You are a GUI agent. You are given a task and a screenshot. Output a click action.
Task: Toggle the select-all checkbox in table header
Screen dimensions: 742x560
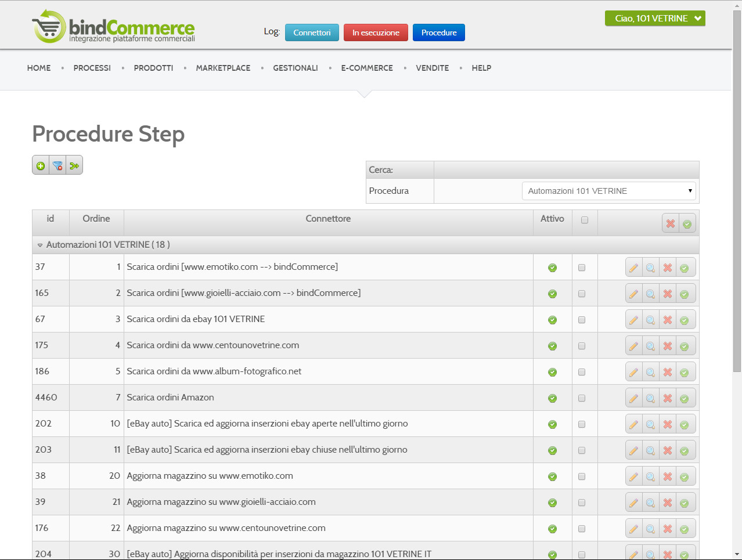(585, 220)
